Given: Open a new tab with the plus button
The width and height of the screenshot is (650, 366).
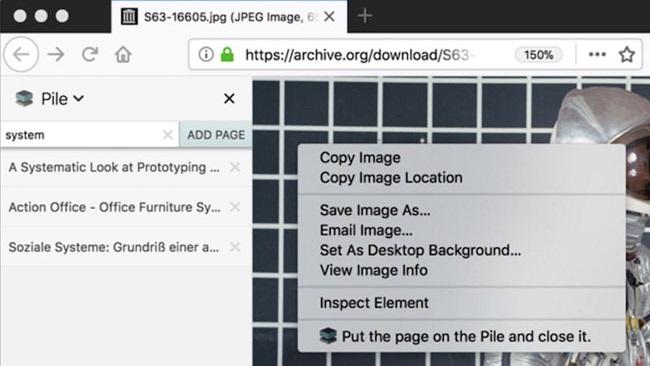Looking at the screenshot, I should pyautogui.click(x=365, y=16).
